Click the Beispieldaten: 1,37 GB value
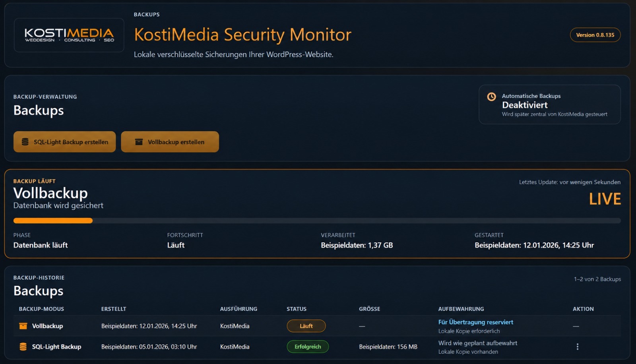Image resolution: width=636 pixels, height=364 pixels. [357, 245]
